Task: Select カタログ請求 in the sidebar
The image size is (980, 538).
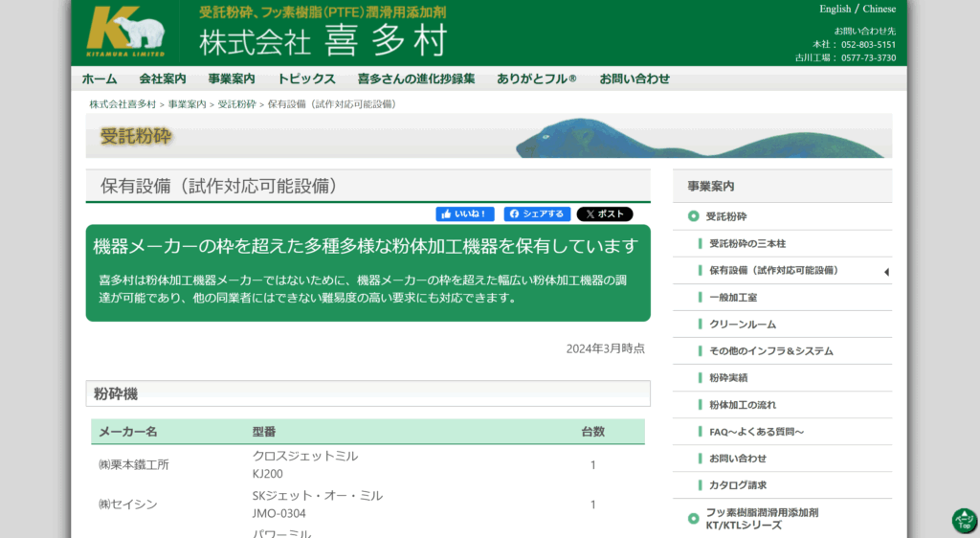Action: [x=738, y=485]
